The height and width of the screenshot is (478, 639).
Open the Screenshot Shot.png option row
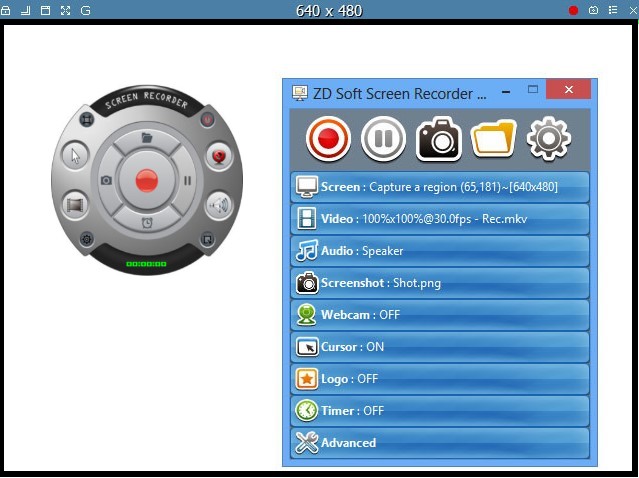[440, 283]
